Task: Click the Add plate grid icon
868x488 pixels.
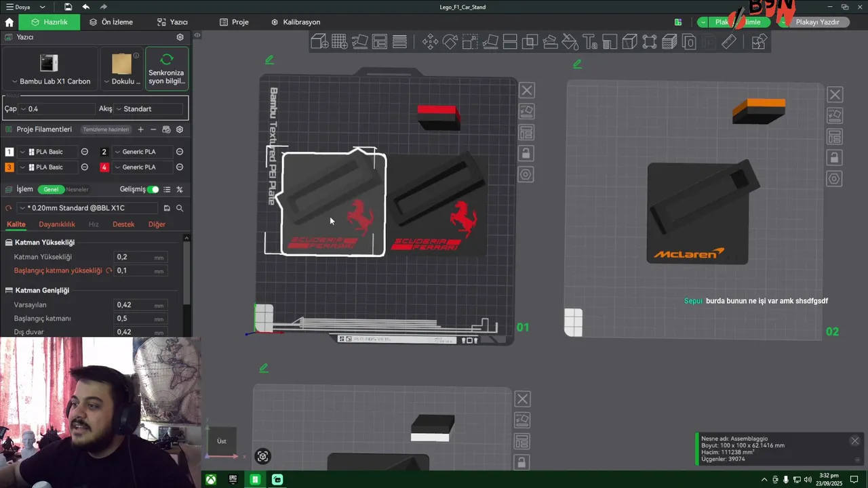Action: point(340,42)
